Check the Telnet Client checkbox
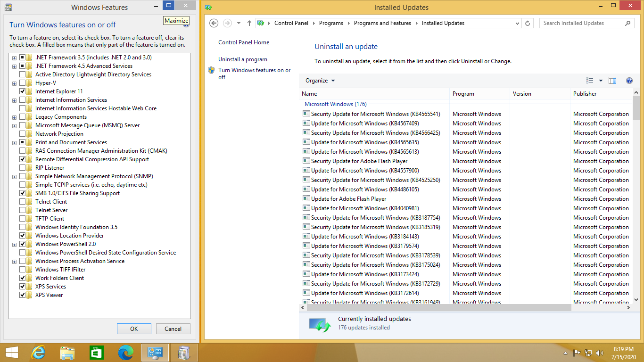This screenshot has width=644, height=362. click(x=23, y=202)
